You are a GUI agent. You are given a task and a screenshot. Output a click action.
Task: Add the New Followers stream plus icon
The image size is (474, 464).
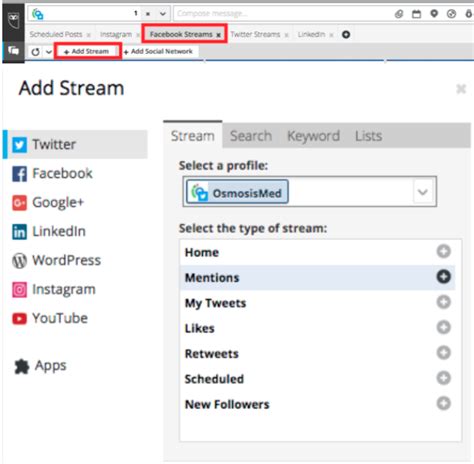click(444, 403)
